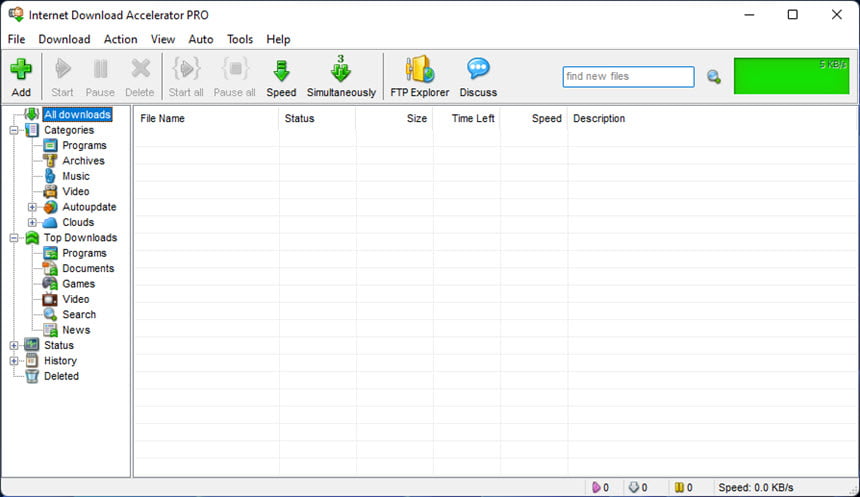Click the Delete download toolbar icon

[x=140, y=70]
